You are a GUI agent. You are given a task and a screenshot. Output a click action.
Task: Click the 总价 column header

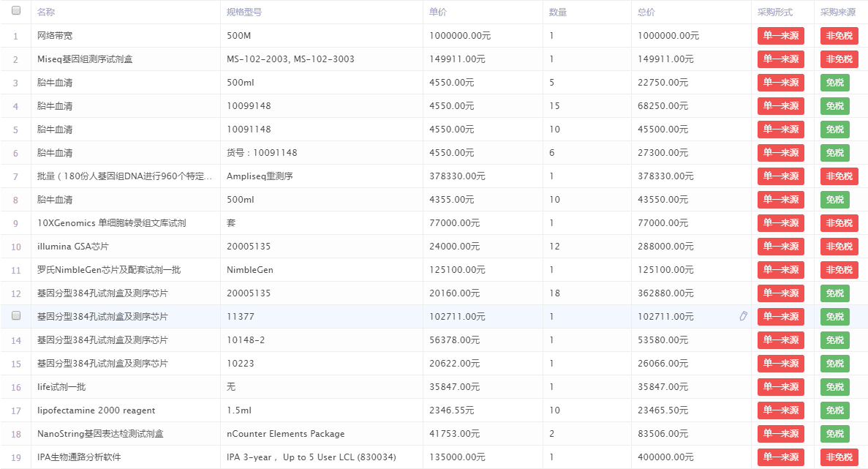(646, 12)
